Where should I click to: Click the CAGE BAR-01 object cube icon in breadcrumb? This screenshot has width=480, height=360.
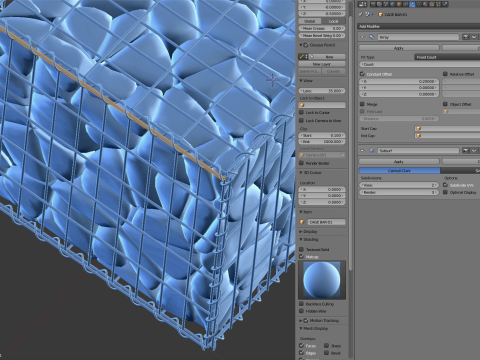[x=381, y=14]
